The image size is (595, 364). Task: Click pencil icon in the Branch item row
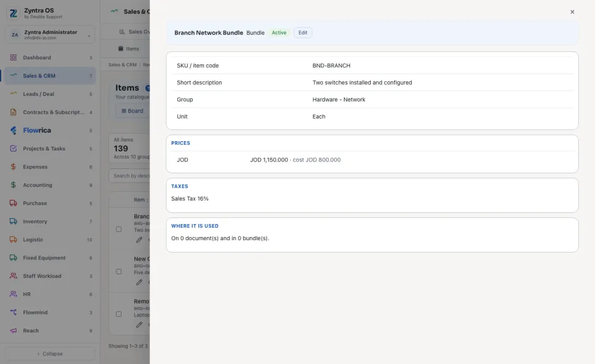pyautogui.click(x=139, y=240)
